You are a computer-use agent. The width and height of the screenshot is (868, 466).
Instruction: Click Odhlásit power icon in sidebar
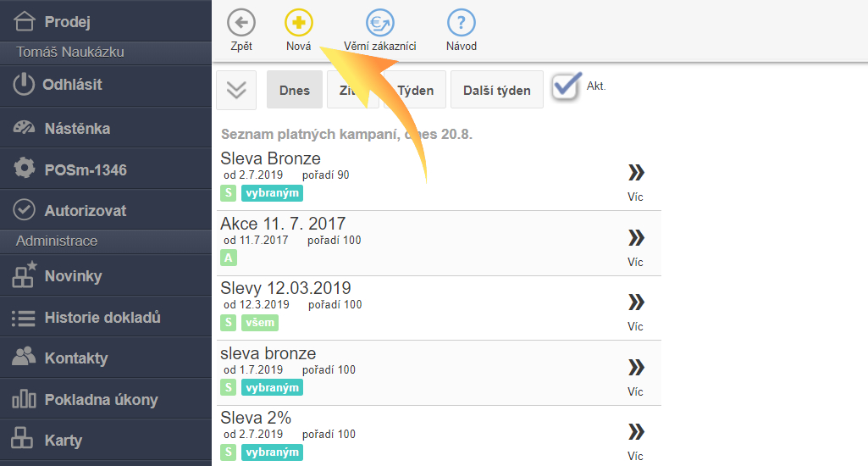25,85
